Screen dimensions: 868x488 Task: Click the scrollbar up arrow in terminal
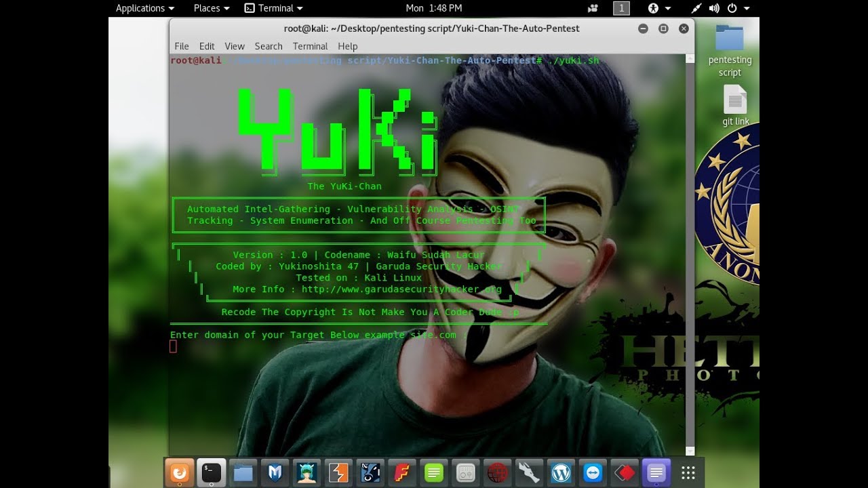point(690,59)
